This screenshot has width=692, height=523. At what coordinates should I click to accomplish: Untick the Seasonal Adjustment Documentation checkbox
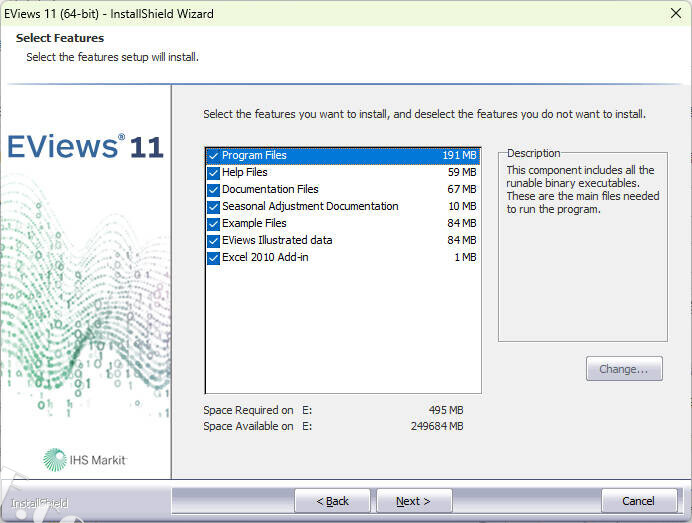click(x=213, y=207)
